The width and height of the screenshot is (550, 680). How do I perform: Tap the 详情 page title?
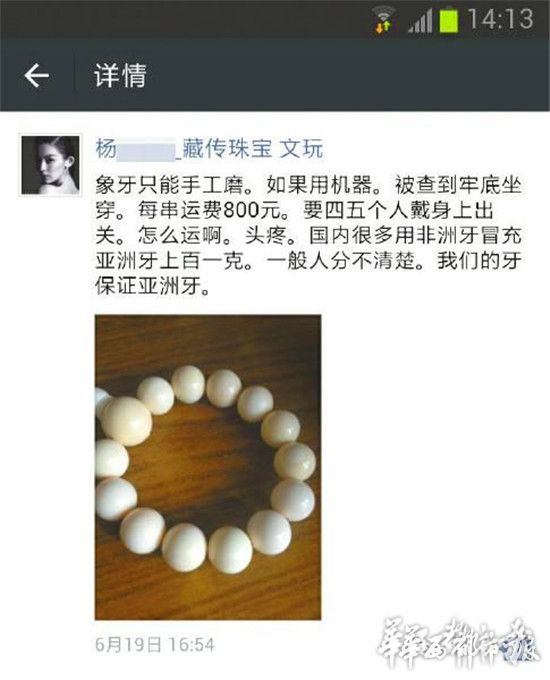tap(120, 75)
